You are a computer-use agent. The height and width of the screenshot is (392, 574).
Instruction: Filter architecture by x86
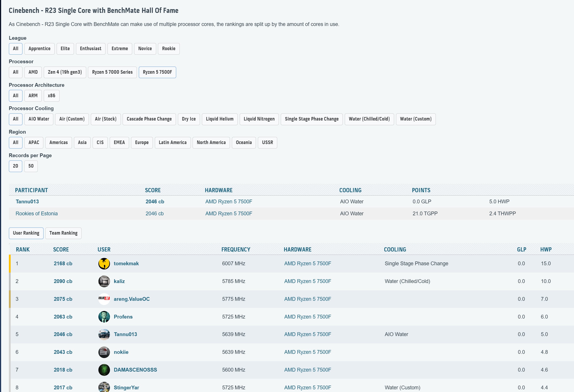point(52,95)
